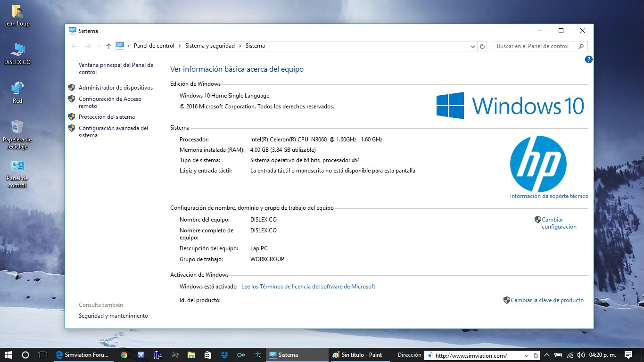Open Información de soporte técnico link
This screenshot has width=644, height=362.
[x=549, y=196]
